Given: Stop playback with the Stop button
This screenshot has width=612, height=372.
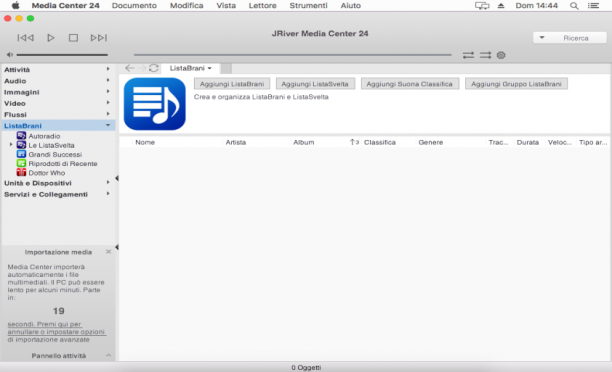Looking at the screenshot, I should point(73,38).
